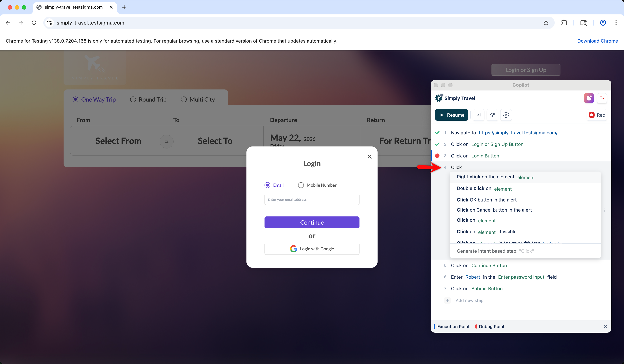This screenshot has height=364, width=624.
Task: Choose the Round Trip radio option
Action: 133,99
